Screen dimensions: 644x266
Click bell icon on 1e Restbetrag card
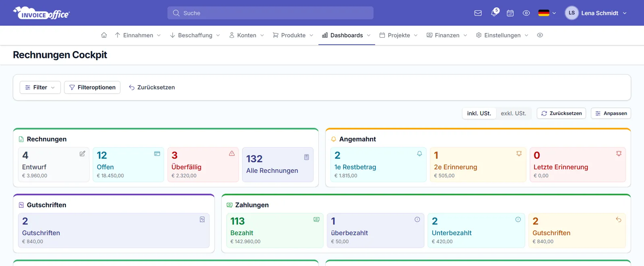click(x=419, y=153)
